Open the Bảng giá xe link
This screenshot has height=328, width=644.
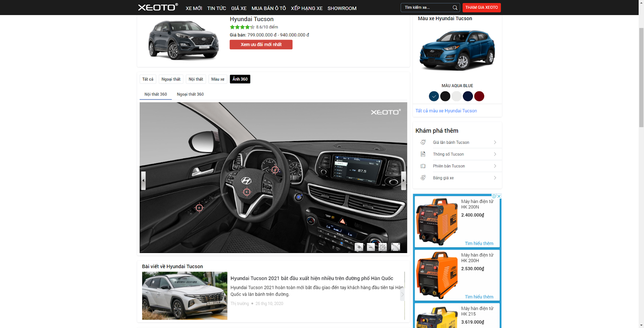[443, 178]
